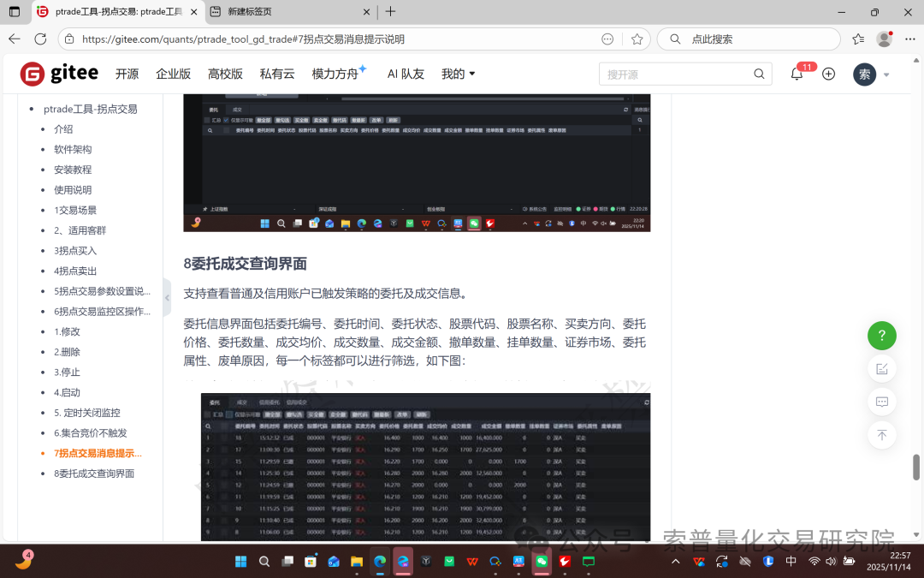Open the dropdown beside the 索 avatar

pyautogui.click(x=885, y=74)
